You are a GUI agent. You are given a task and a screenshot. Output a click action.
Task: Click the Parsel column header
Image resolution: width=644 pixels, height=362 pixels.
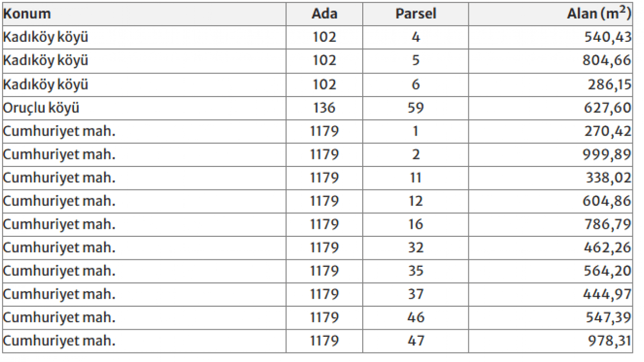tap(416, 14)
